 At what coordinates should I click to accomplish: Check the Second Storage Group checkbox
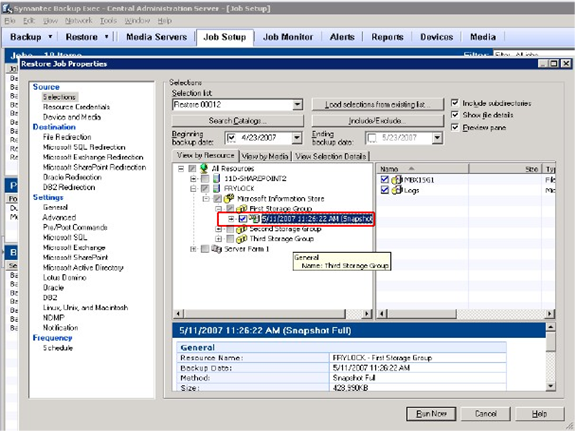tap(230, 229)
